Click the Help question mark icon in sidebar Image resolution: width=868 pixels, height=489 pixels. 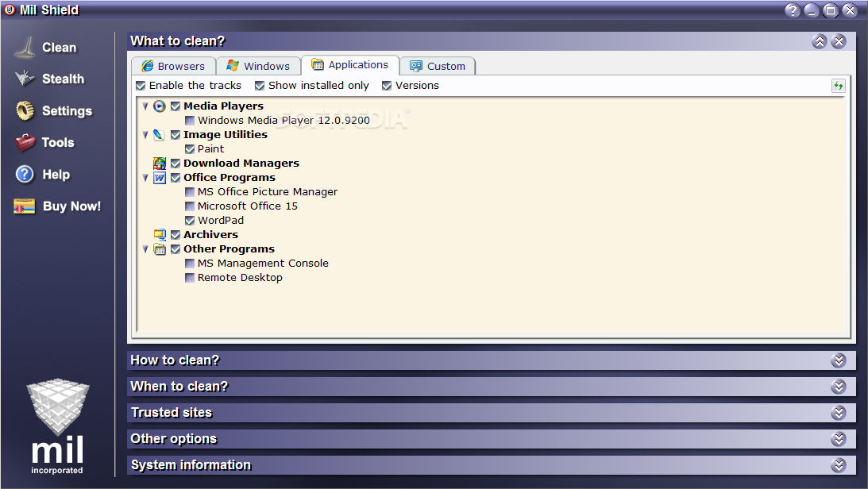point(25,175)
